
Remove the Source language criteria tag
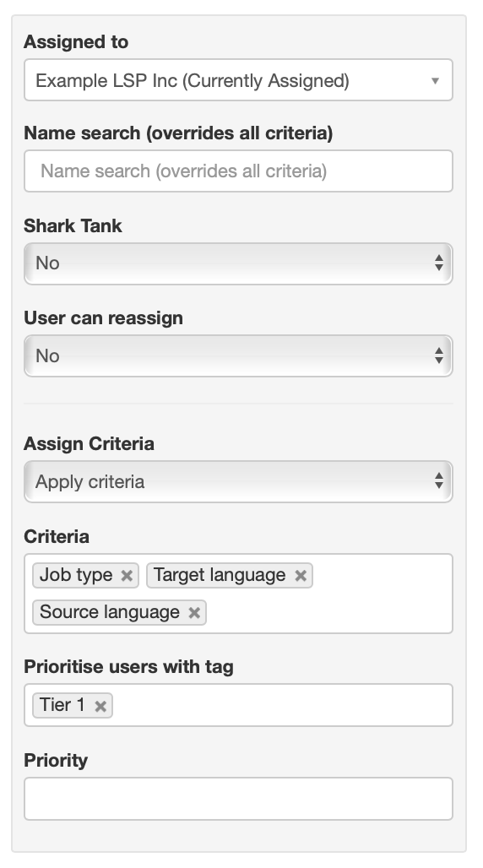pyautogui.click(x=194, y=613)
